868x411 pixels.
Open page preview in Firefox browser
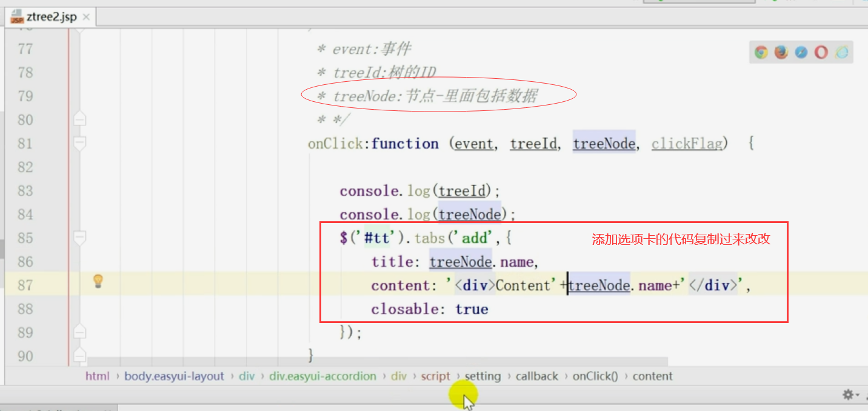tap(781, 53)
